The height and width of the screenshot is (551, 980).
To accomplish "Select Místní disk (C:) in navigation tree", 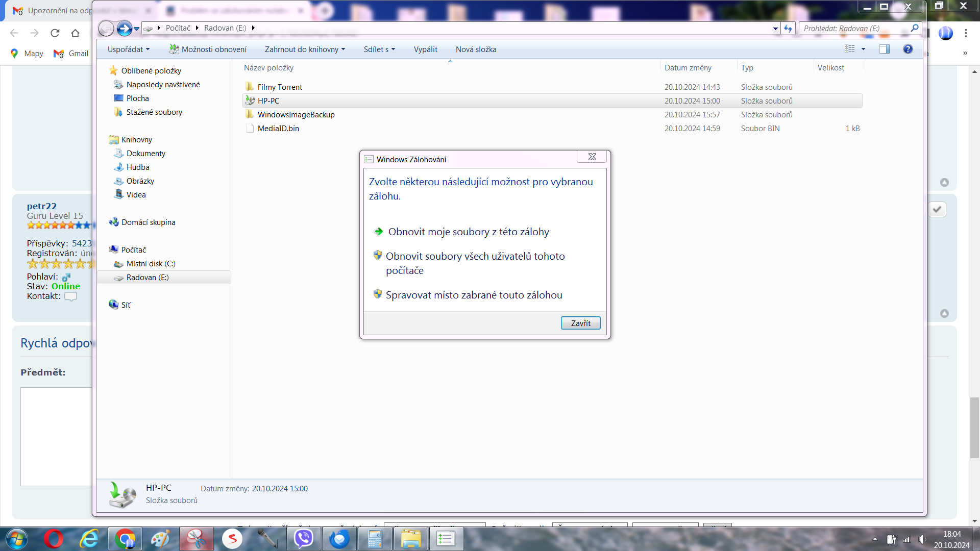I will click(151, 264).
